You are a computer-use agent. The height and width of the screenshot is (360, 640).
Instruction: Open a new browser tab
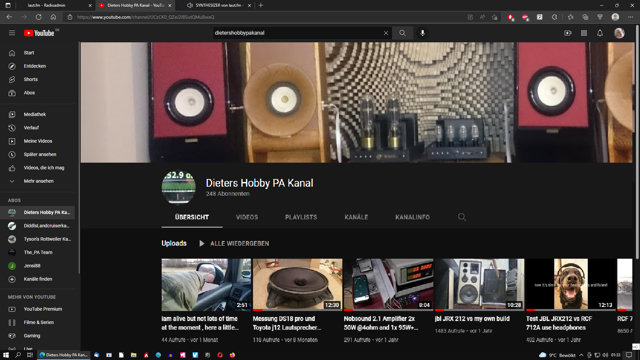pos(261,5)
